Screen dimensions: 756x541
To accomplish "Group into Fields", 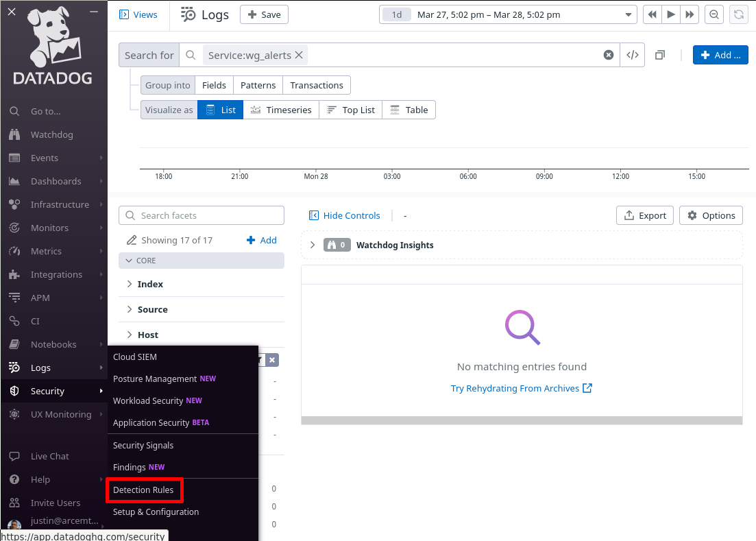I will pyautogui.click(x=214, y=85).
